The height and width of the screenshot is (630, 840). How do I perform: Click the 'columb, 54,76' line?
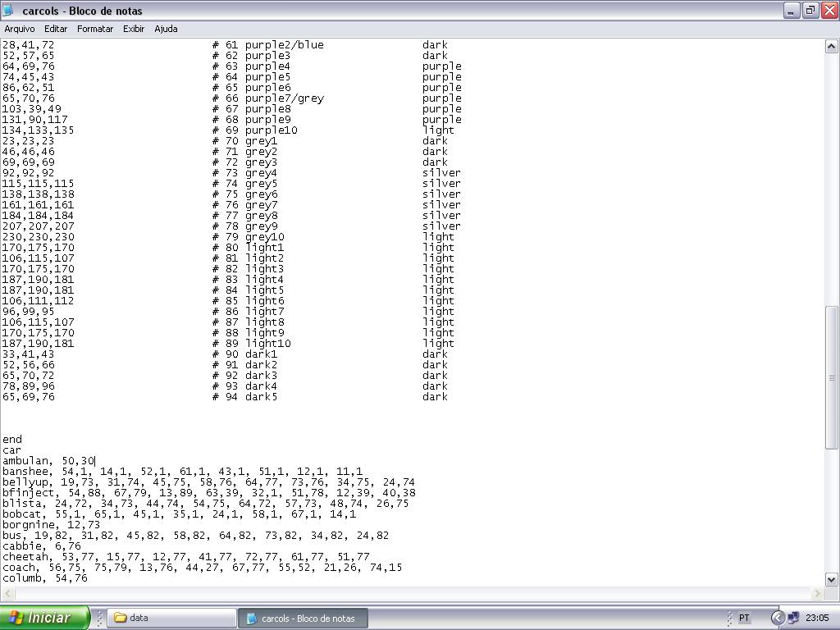point(45,578)
